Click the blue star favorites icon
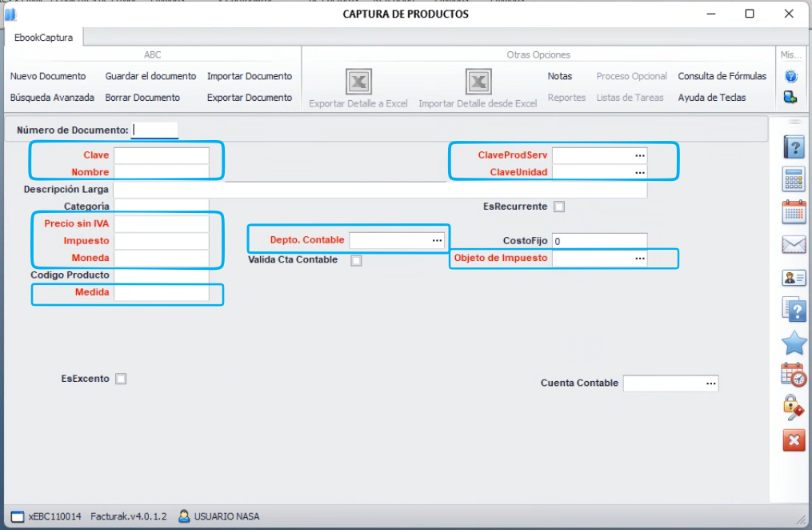Viewport: 812px width, 530px height. 794,343
